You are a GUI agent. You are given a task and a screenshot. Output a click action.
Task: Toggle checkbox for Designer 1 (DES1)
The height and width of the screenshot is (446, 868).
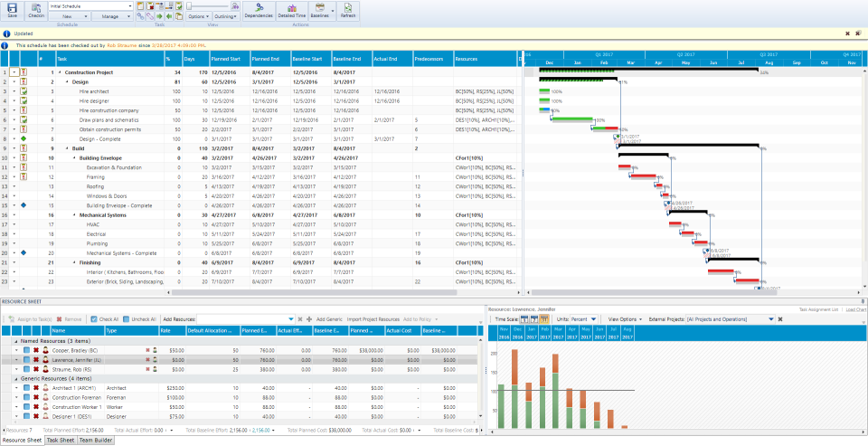coord(26,416)
